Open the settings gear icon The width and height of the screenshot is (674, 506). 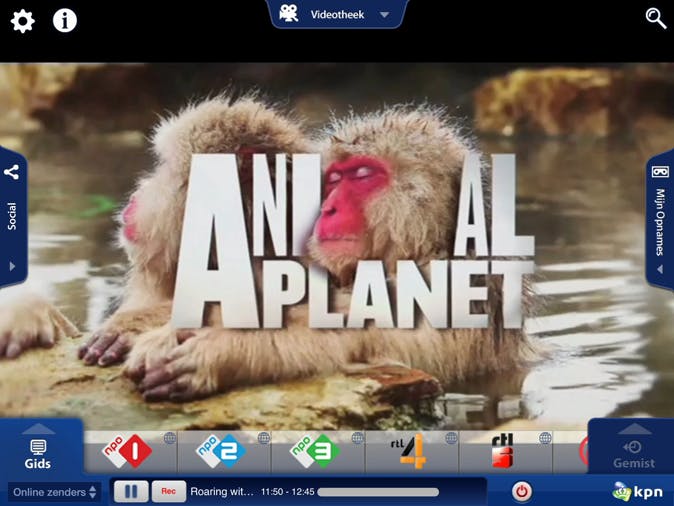[22, 21]
